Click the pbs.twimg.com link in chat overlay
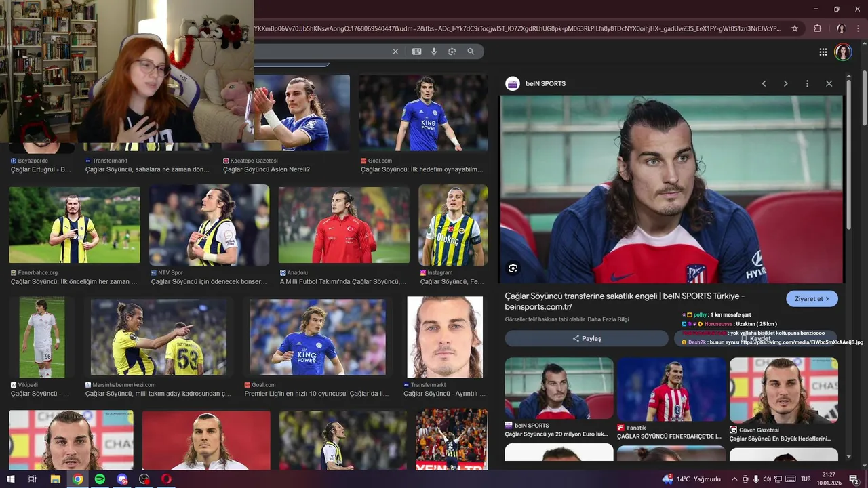The height and width of the screenshot is (488, 868). point(802,342)
